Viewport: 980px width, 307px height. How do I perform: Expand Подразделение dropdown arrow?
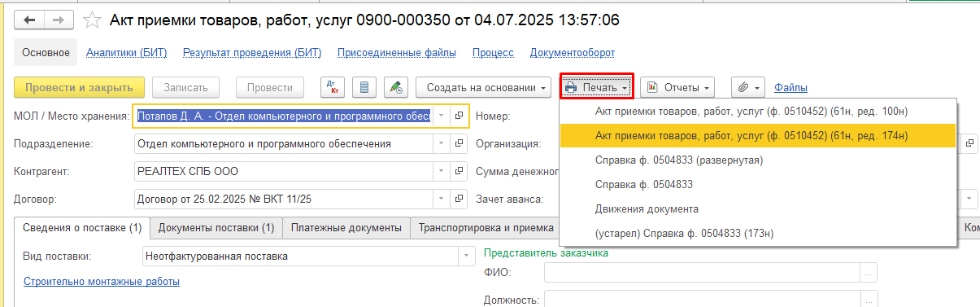pyautogui.click(x=441, y=144)
